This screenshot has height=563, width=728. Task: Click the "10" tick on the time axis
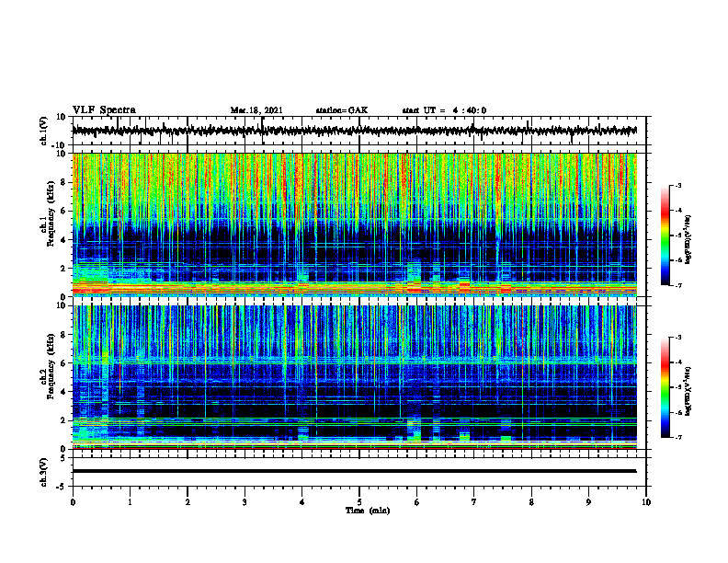tap(646, 502)
